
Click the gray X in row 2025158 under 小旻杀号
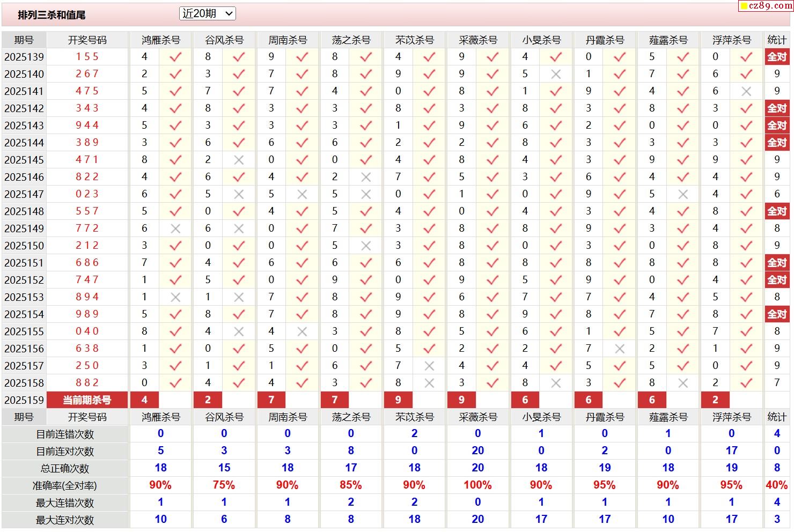(x=556, y=383)
